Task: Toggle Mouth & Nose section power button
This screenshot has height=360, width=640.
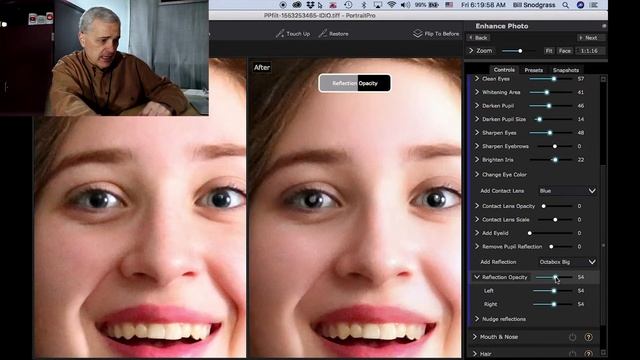Action: pyautogui.click(x=572, y=337)
